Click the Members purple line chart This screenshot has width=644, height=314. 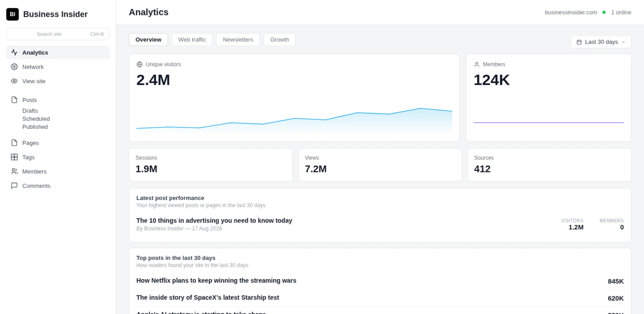click(549, 123)
